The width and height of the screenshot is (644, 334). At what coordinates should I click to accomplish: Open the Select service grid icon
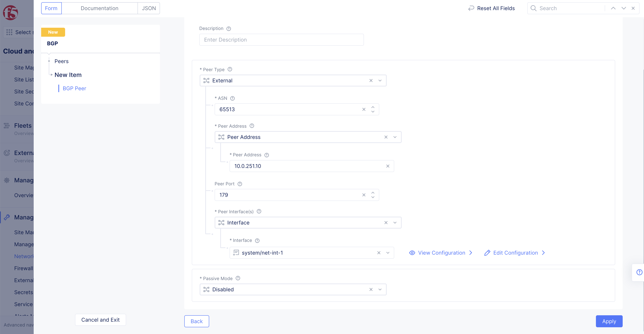tap(9, 32)
